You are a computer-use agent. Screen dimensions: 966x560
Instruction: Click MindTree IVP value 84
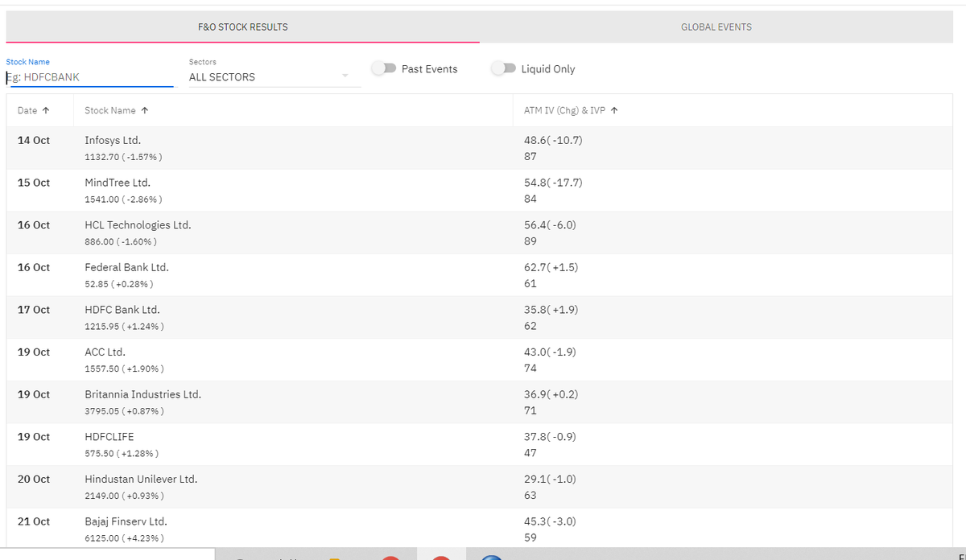530,199
